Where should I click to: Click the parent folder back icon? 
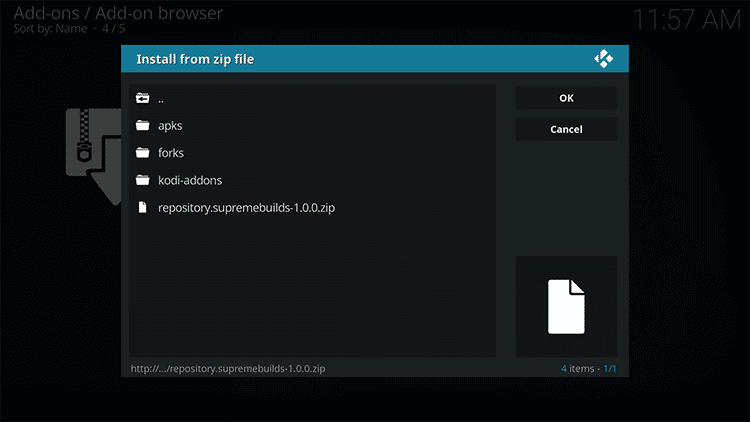pyautogui.click(x=143, y=98)
